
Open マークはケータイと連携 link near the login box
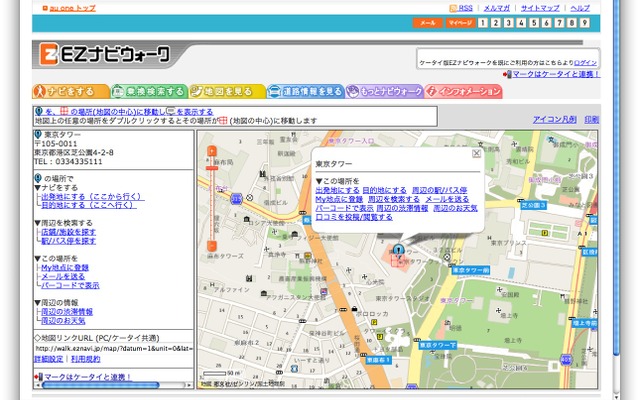[x=556, y=74]
